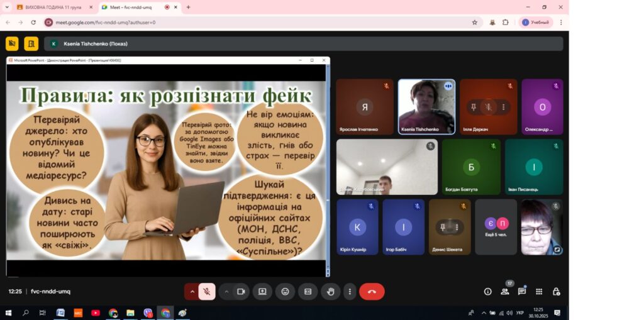Open the activities grid icon
Image resolution: width=644 pixels, height=320 pixels.
point(539,292)
